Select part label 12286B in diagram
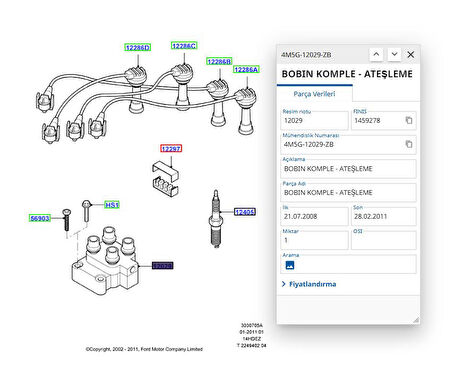 click(x=219, y=61)
